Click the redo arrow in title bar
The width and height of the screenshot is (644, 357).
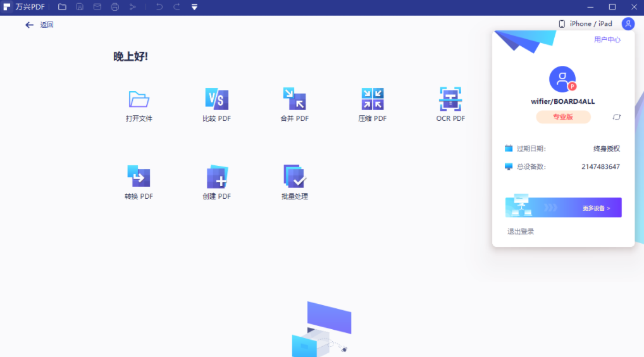pyautogui.click(x=176, y=7)
